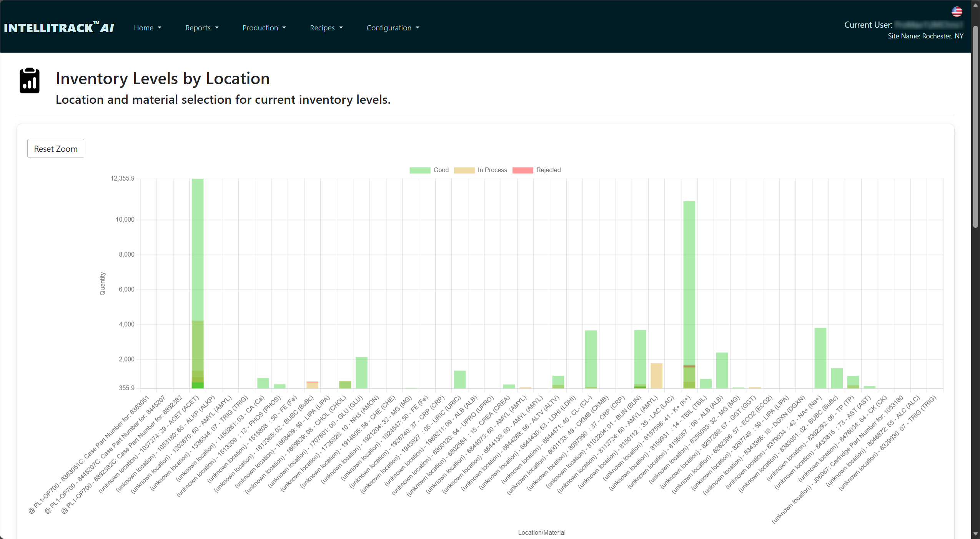The width and height of the screenshot is (980, 539).
Task: Open the Configuration dropdown
Action: click(x=393, y=28)
